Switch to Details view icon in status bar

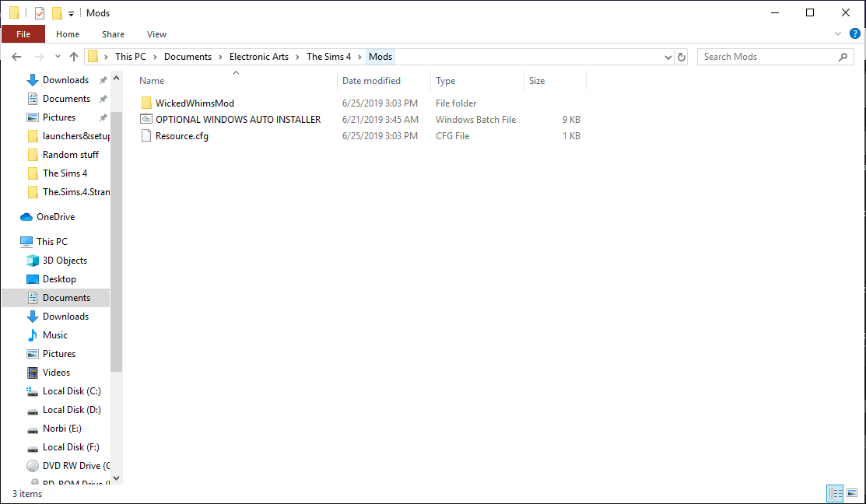(x=835, y=493)
